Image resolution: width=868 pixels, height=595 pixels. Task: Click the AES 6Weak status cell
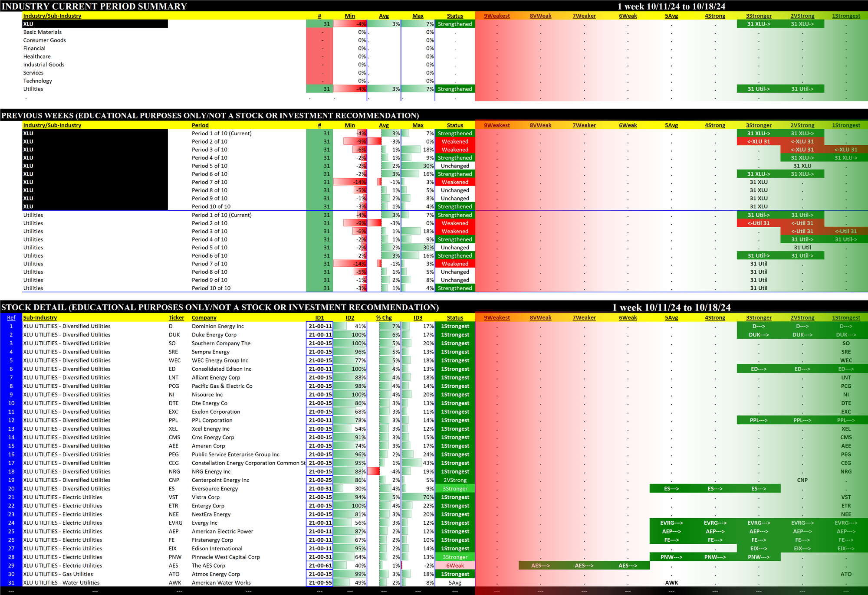click(455, 566)
